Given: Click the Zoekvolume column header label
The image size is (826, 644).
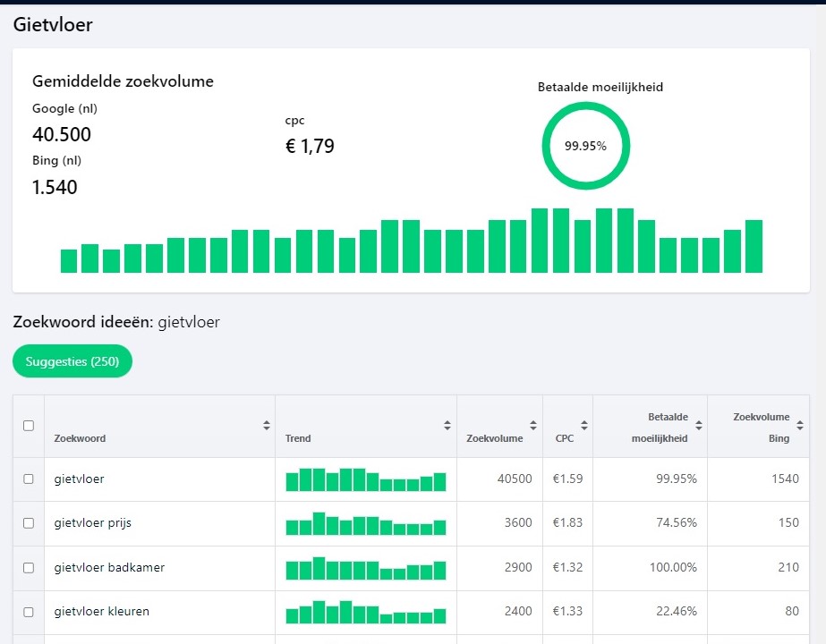Looking at the screenshot, I should (x=495, y=438).
